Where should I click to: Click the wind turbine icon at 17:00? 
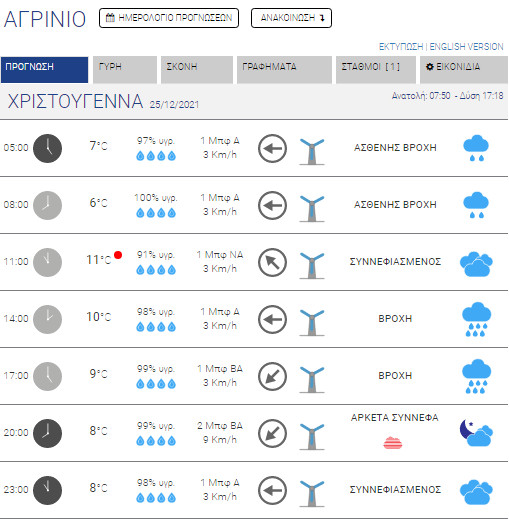tap(312, 379)
